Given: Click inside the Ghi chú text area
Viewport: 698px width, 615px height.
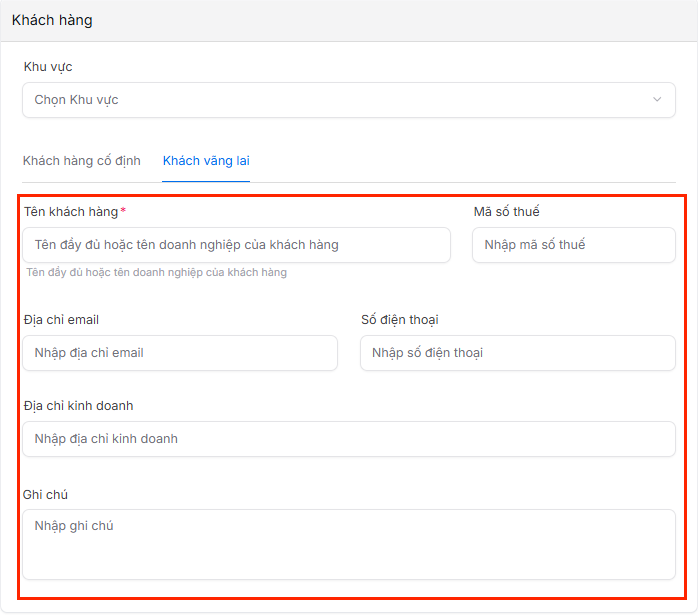Looking at the screenshot, I should pyautogui.click(x=348, y=544).
